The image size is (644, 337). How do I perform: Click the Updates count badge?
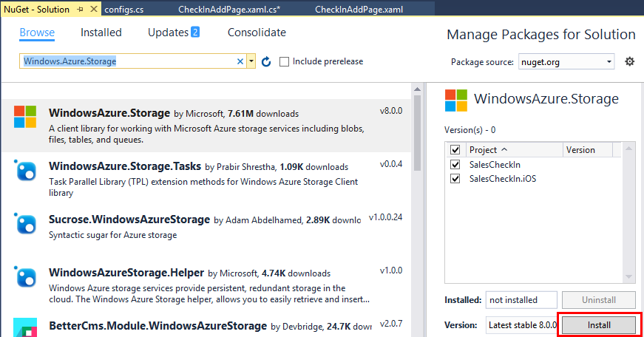pyautogui.click(x=195, y=32)
